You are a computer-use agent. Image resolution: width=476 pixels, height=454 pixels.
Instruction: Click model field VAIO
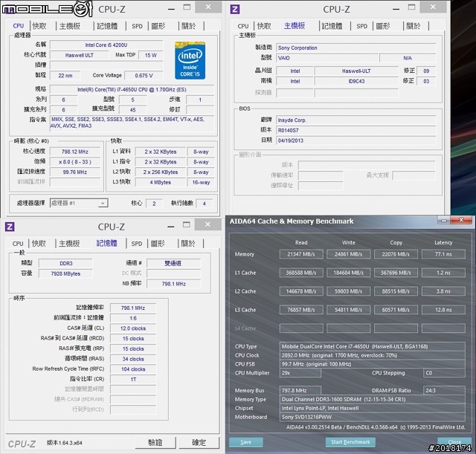[327, 58]
